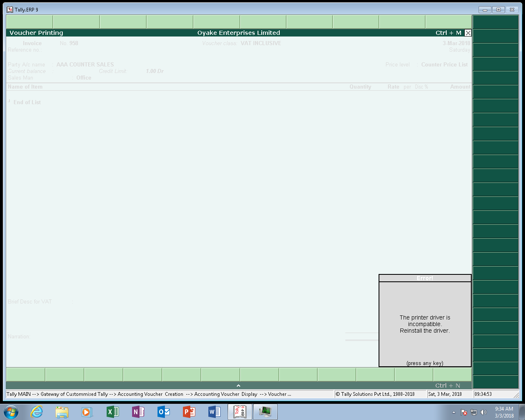Expand the calculator panel chevron
This screenshot has height=420, width=525.
tap(238, 386)
